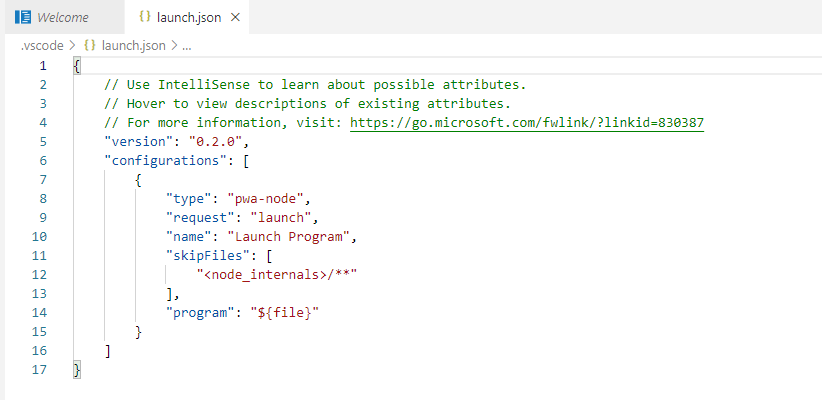Image resolution: width=822 pixels, height=400 pixels.
Task: Click line number 6 in the gutter
Action: [x=42, y=161]
